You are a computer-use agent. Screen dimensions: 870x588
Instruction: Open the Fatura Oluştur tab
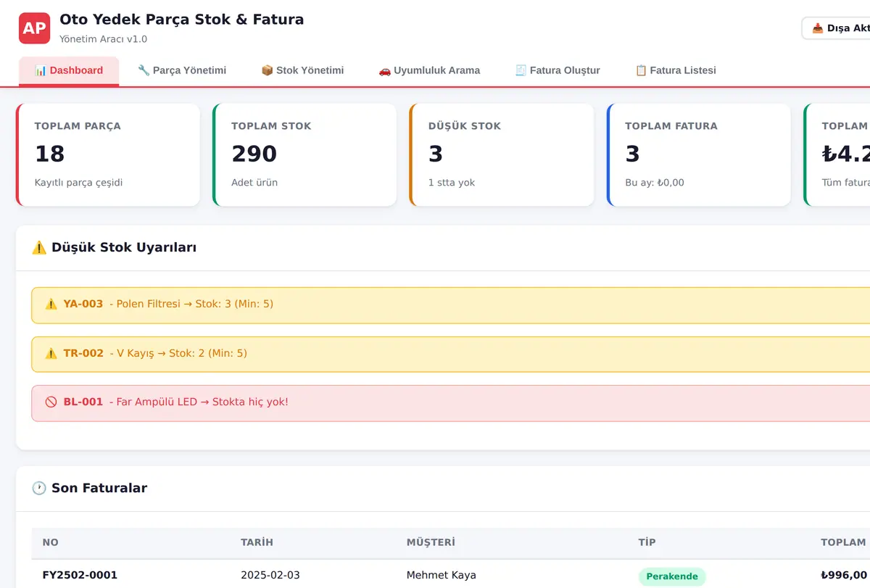pos(558,71)
